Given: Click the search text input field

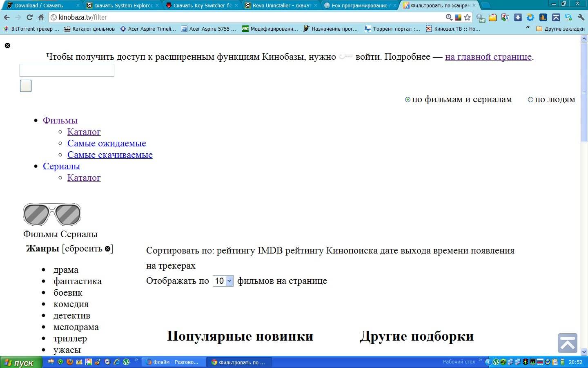Looking at the screenshot, I should [x=67, y=70].
